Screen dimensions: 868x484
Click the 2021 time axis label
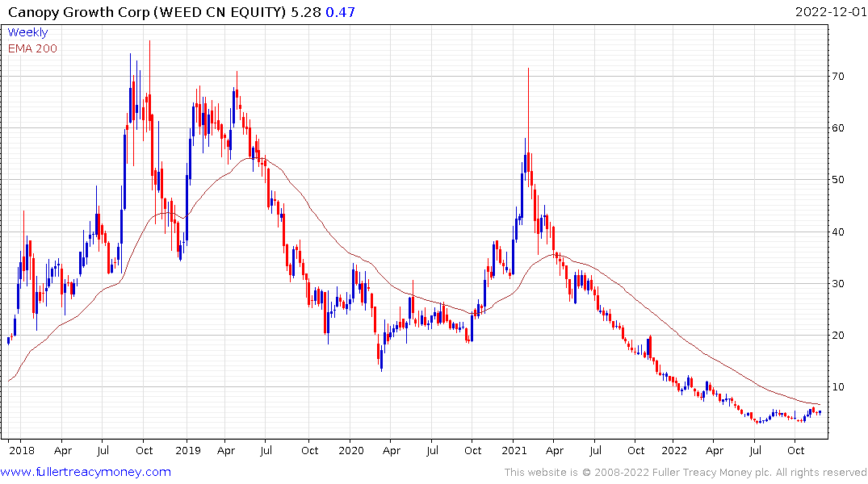click(514, 451)
